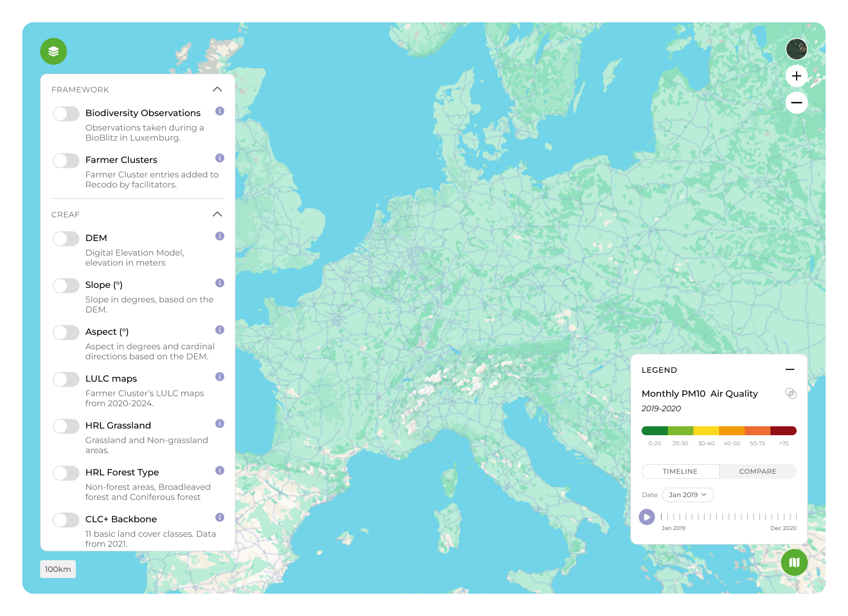Select the TIMELINE tab

click(680, 471)
